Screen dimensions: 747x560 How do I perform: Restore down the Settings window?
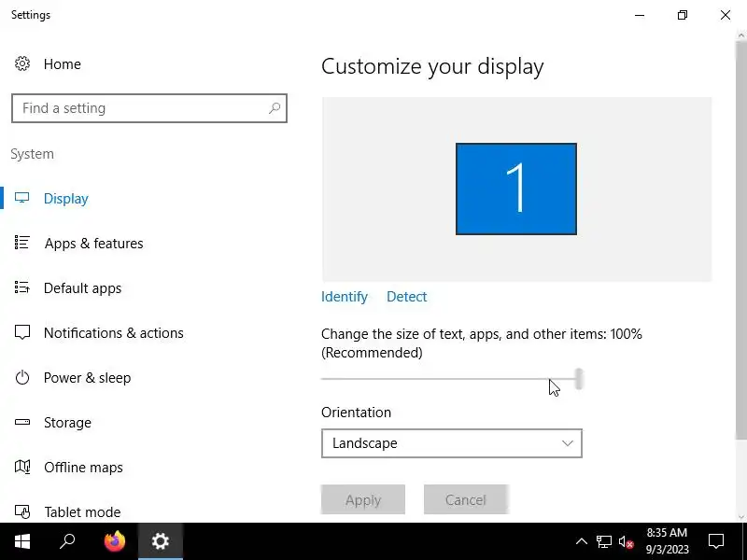coord(683,15)
